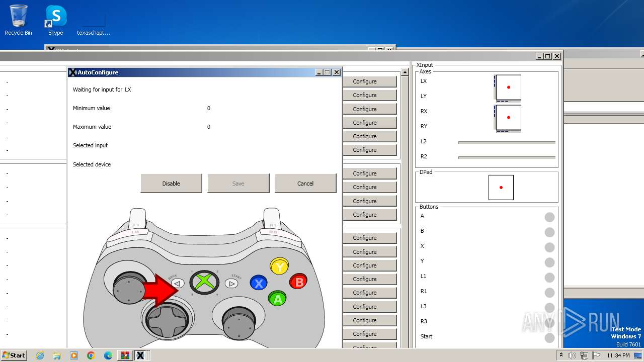Click the 'Selected device' label
Viewport: 644px width, 362px height.
click(x=92, y=164)
